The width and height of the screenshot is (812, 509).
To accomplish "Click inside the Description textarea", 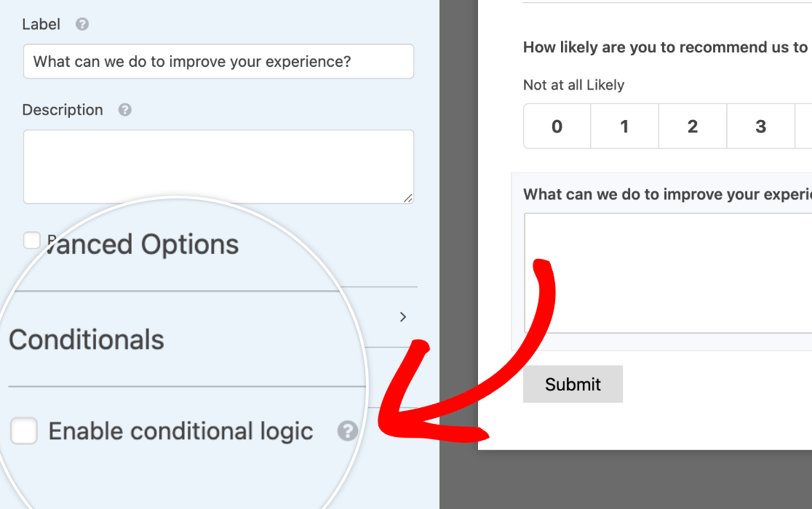I will 218,167.
